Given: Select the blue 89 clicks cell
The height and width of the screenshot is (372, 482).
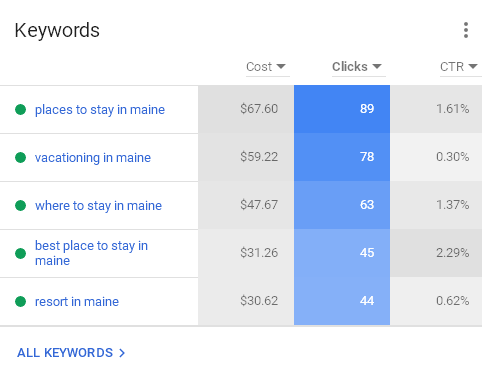Looking at the screenshot, I should click(x=342, y=109).
